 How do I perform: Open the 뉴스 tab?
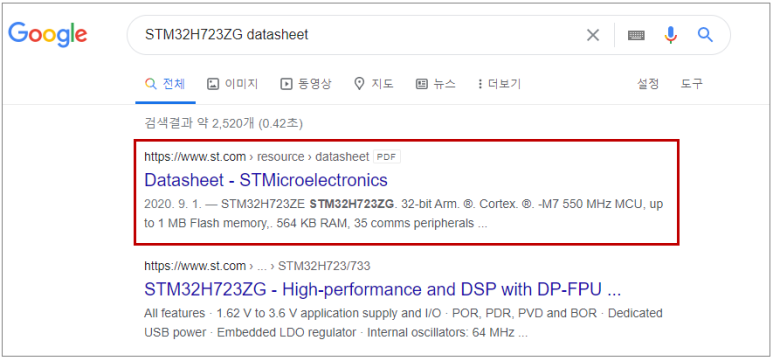(x=436, y=84)
